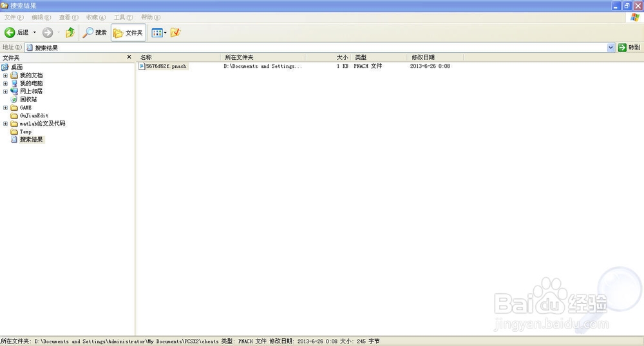644x346 pixels.
Task: Toggle the Folders (文件夹) pane button
Action: [x=128, y=32]
